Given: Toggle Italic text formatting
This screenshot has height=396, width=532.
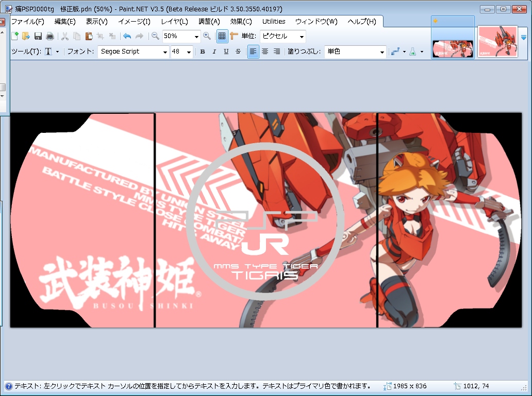Looking at the screenshot, I should click(214, 51).
